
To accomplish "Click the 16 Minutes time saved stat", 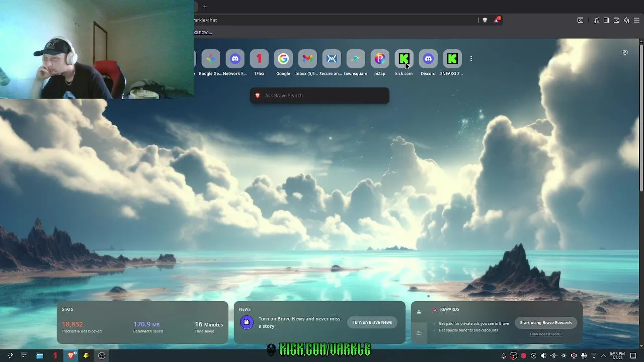I will pyautogui.click(x=209, y=327).
